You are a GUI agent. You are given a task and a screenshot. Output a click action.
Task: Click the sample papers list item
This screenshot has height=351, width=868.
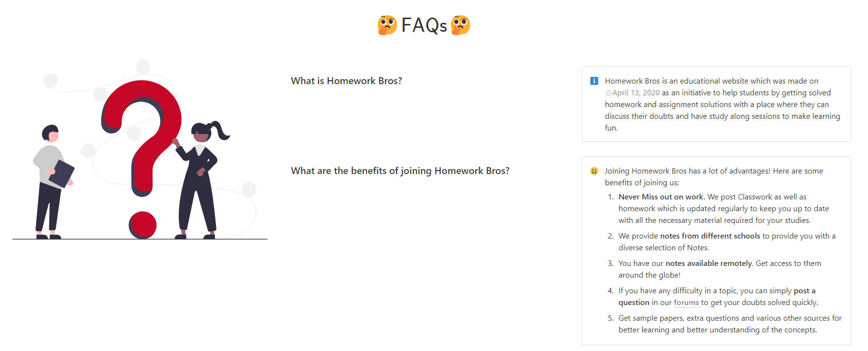[x=730, y=324]
